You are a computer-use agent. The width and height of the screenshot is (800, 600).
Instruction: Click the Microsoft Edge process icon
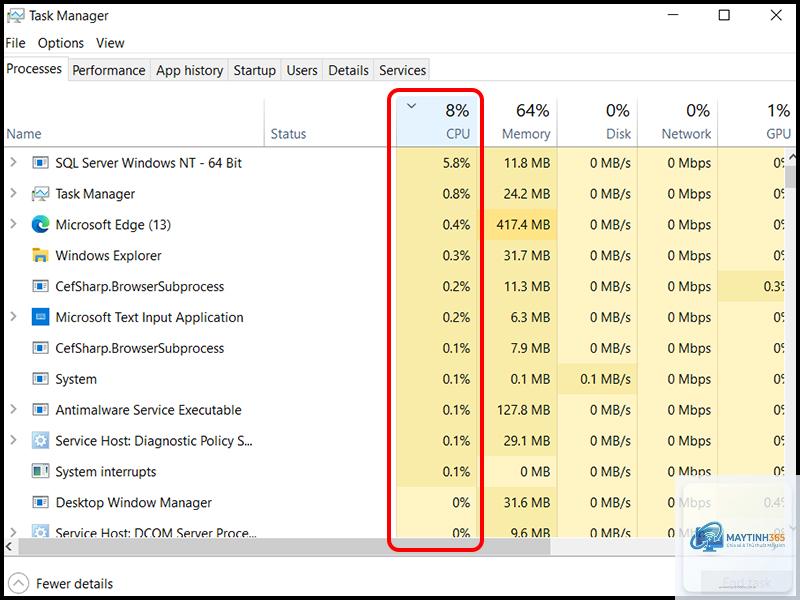[40, 224]
